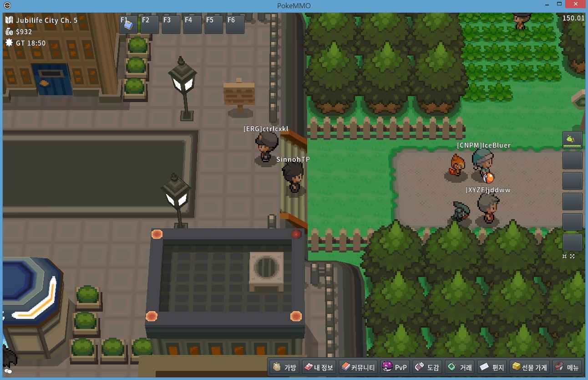Select the first party Pokémon slot
Viewport: 588px width, 380px height.
[573, 139]
